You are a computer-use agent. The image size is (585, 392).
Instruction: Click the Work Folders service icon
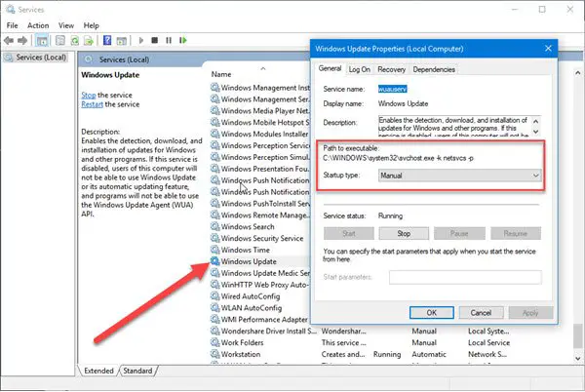[214, 342]
